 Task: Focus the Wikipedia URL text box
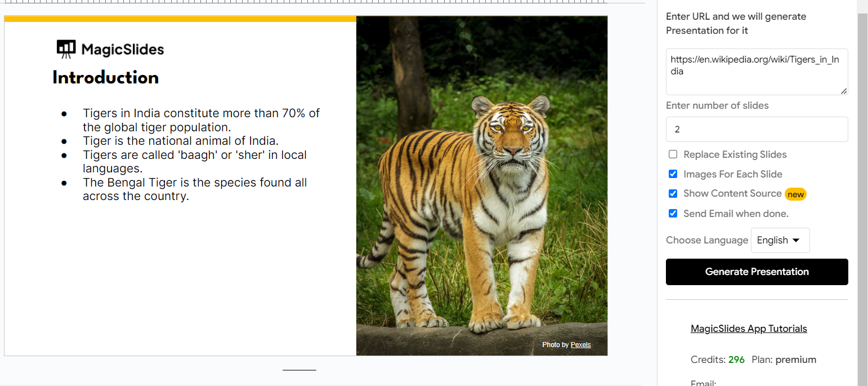tap(757, 72)
